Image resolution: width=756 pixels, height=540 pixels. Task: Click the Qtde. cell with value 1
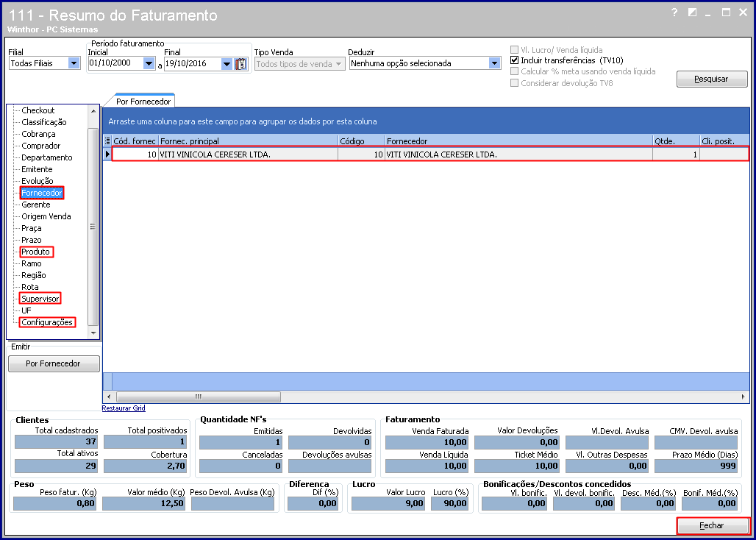tap(676, 154)
